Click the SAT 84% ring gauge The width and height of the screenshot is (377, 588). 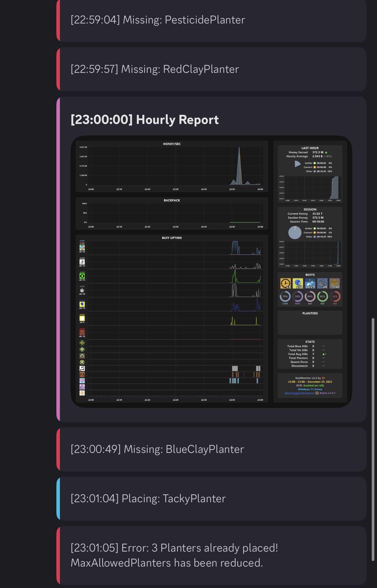click(310, 297)
